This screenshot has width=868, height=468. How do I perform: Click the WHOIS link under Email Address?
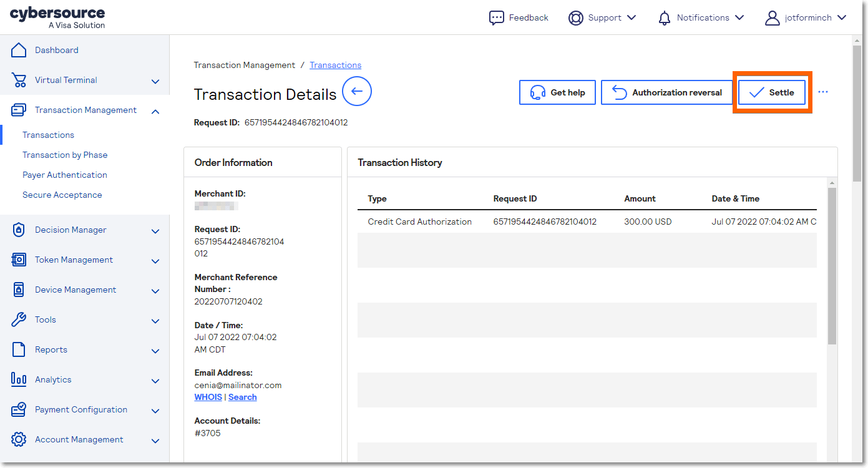pos(208,397)
